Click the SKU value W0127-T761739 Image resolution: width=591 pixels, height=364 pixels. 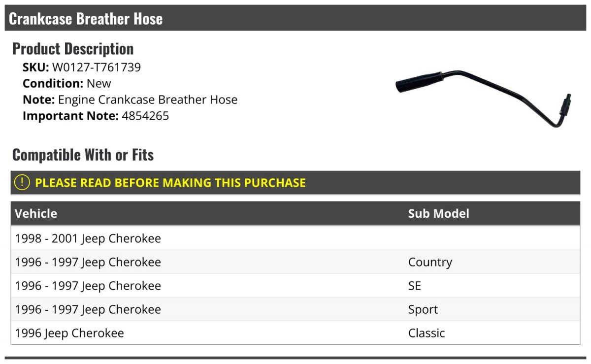click(x=97, y=67)
